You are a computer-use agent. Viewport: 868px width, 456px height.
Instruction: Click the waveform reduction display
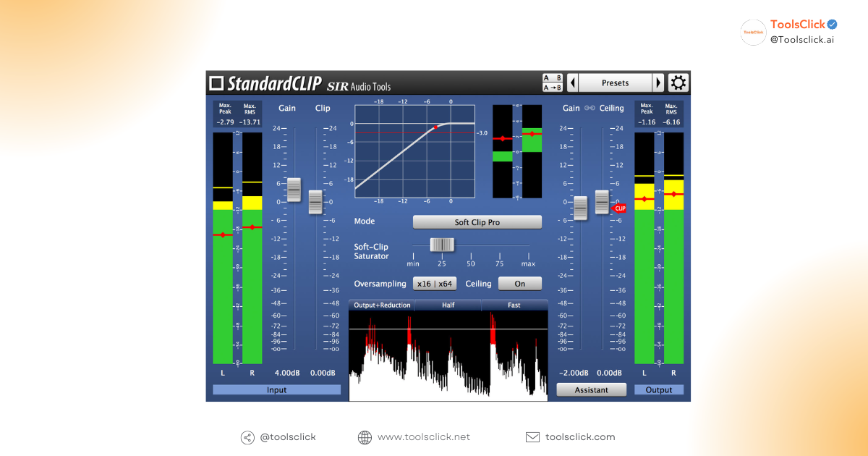click(448, 355)
